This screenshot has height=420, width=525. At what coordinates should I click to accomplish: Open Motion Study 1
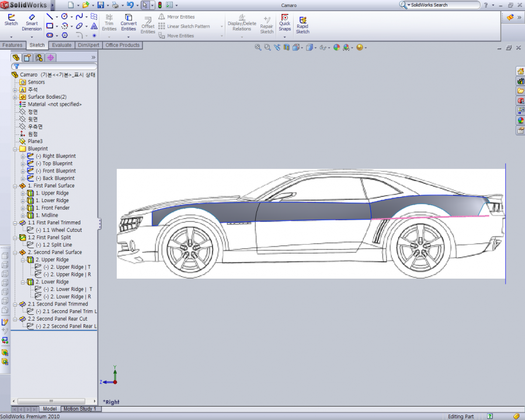[x=81, y=409]
